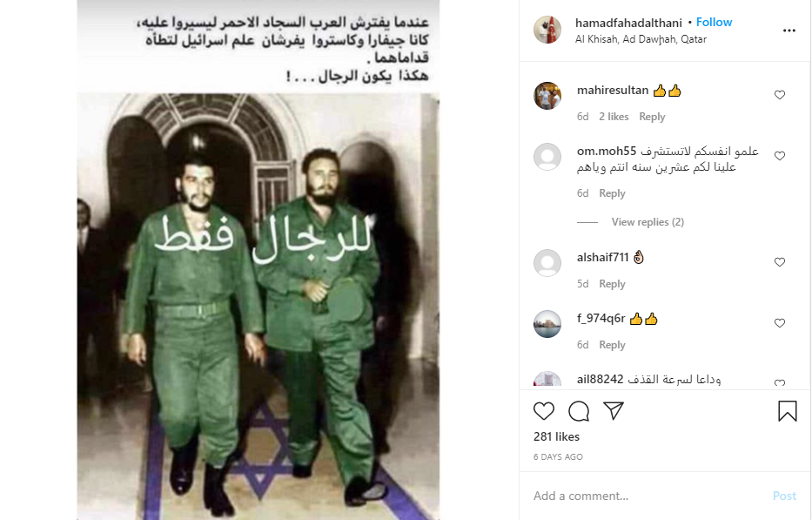
Task: View the 281 likes list
Action: (x=557, y=437)
